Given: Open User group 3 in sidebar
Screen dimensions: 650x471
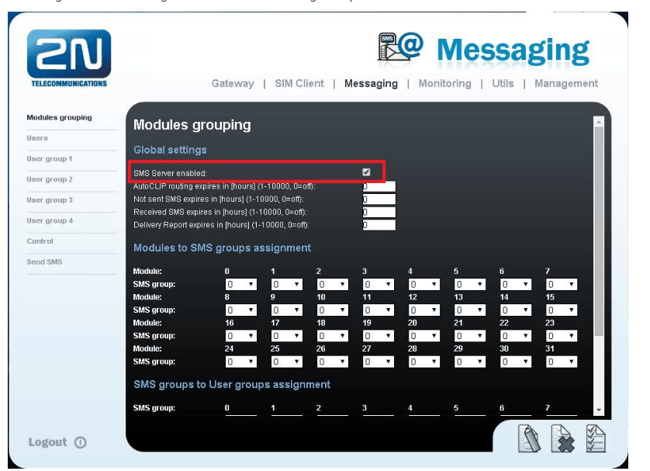Looking at the screenshot, I should tap(49, 200).
